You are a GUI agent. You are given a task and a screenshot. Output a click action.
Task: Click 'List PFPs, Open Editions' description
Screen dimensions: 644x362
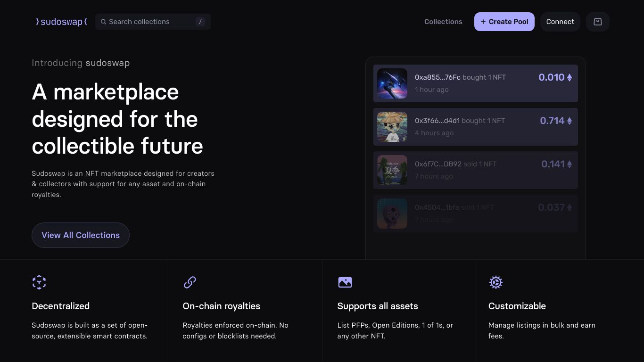click(x=395, y=330)
